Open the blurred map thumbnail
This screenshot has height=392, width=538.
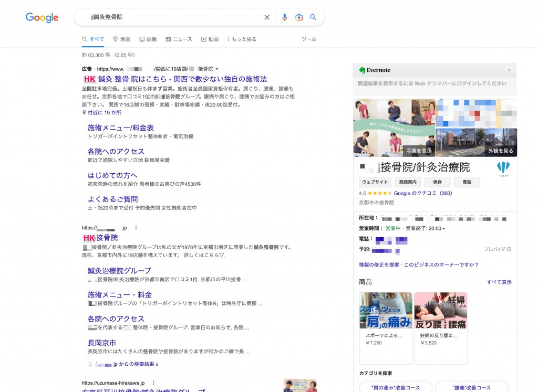tap(476, 113)
